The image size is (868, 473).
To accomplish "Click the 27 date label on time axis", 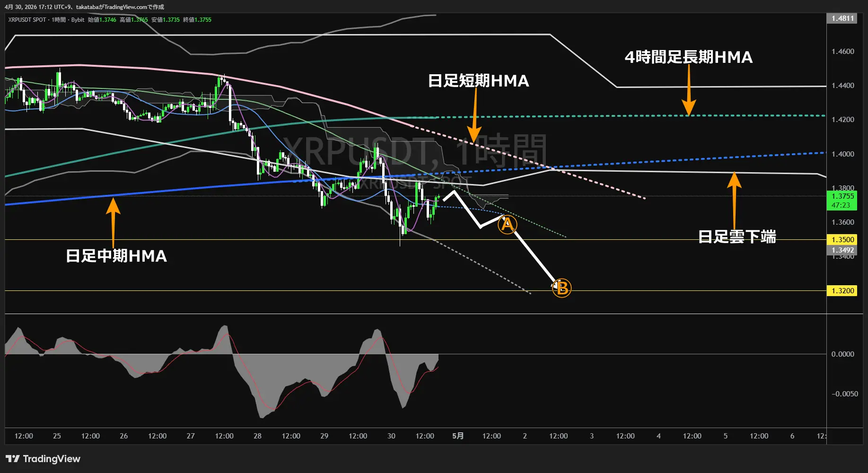I will 191,436.
